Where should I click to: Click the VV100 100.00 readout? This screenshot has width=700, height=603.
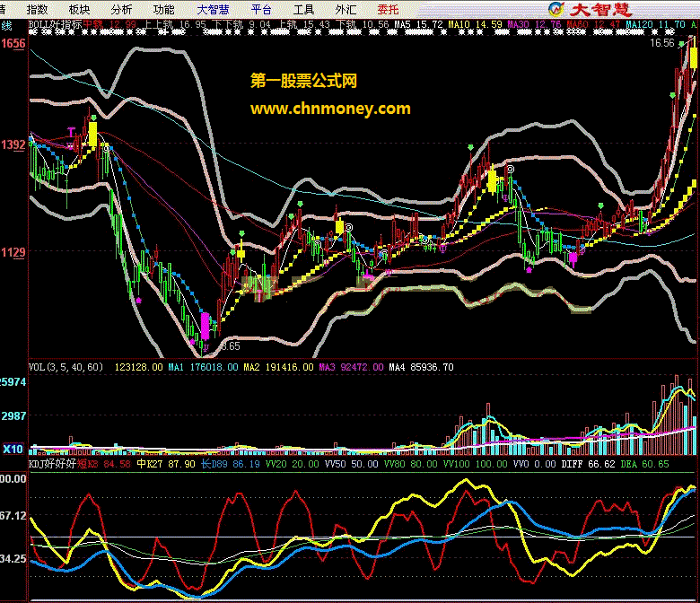(476, 464)
